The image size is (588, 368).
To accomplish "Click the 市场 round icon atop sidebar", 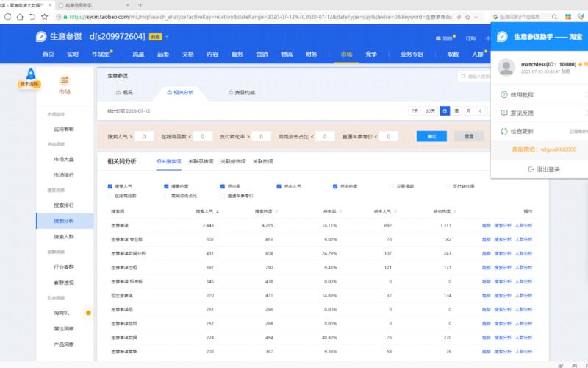I will (x=65, y=80).
